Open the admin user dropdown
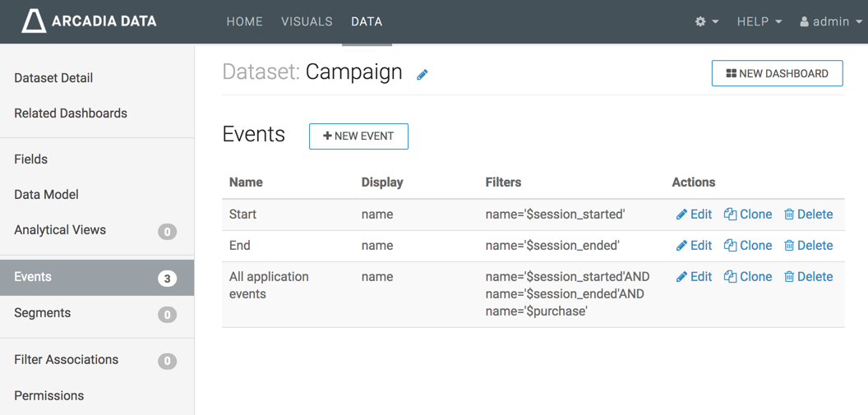Viewport: 868px width, 415px height. pyautogui.click(x=830, y=22)
